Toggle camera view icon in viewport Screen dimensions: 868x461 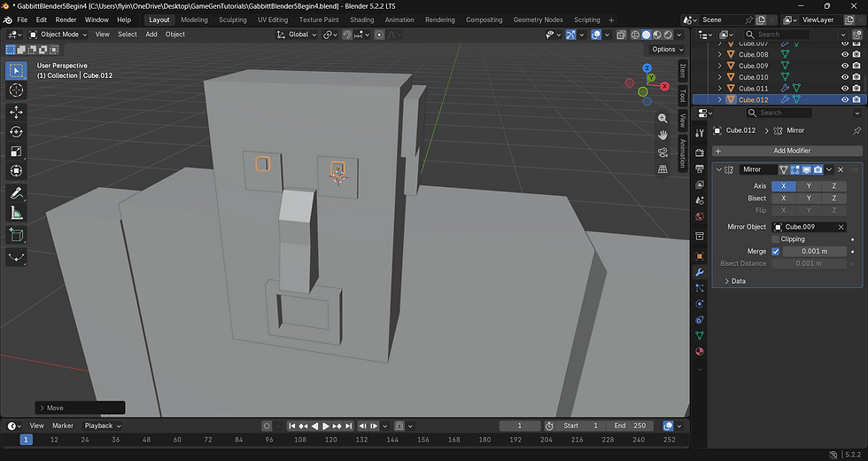pos(663,152)
